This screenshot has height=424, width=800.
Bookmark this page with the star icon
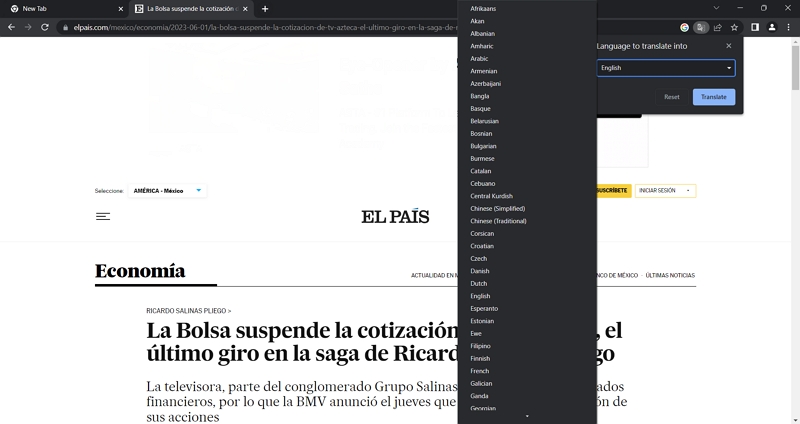pos(735,28)
